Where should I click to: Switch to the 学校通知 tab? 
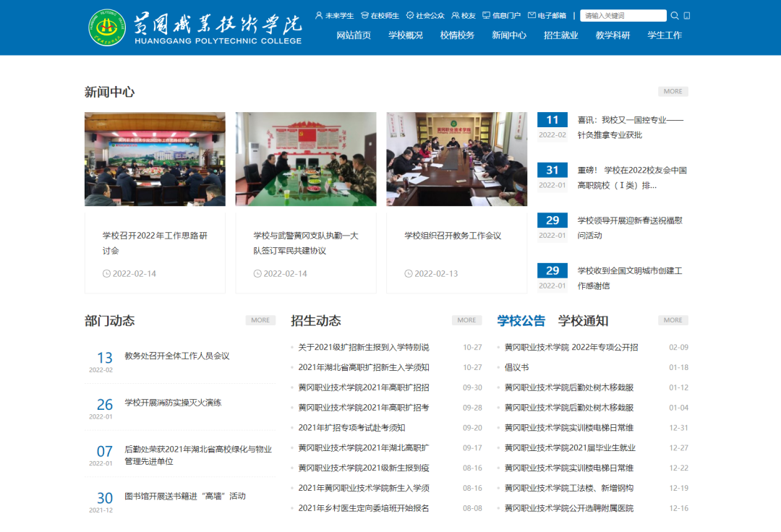583,321
